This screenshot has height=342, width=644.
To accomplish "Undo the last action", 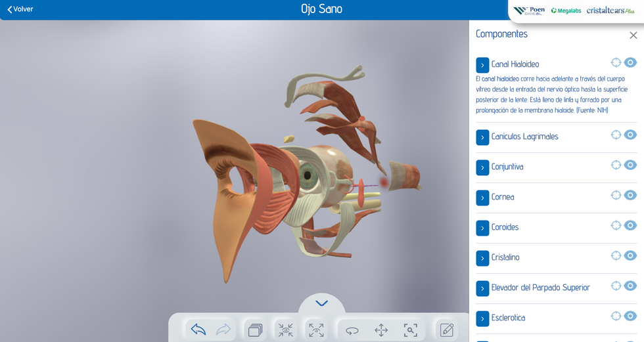I will point(198,330).
